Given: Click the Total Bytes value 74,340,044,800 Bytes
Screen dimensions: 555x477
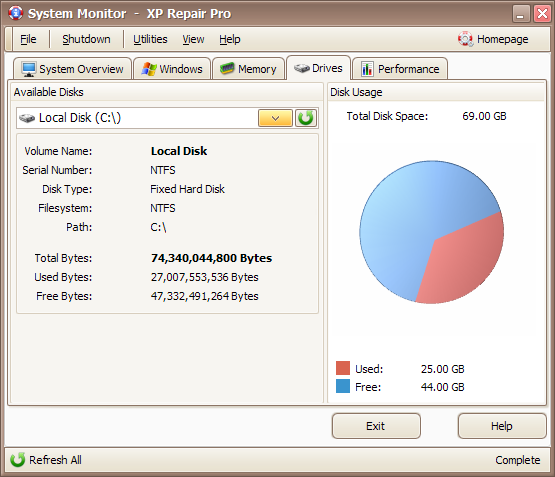Looking at the screenshot, I should click(x=211, y=258).
